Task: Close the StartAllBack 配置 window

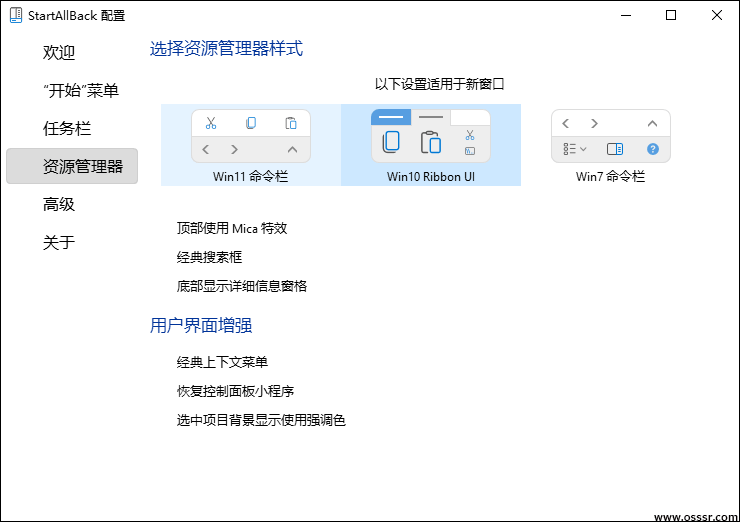Action: click(x=716, y=15)
